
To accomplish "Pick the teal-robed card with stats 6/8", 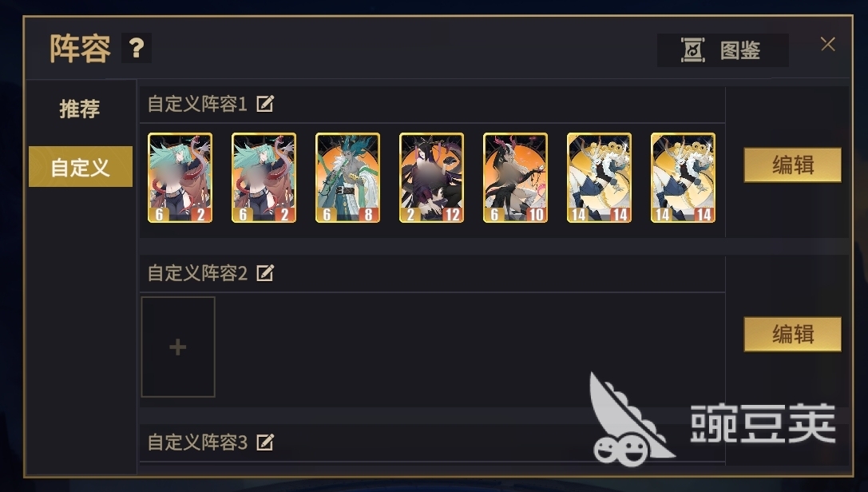I will [x=347, y=177].
